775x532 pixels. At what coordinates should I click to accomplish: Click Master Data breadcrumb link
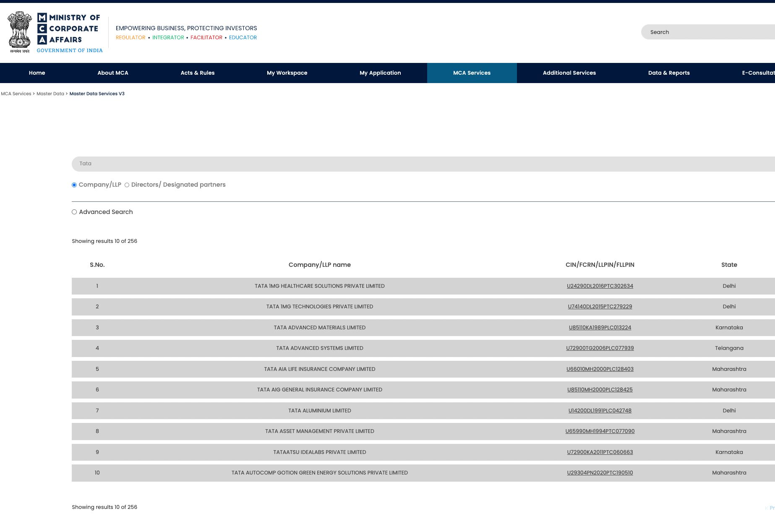50,94
